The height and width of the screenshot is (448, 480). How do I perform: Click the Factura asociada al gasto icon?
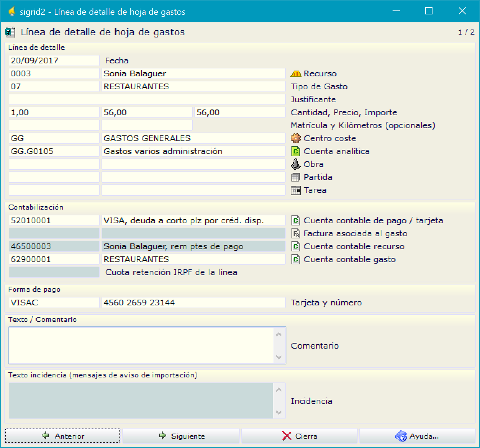point(295,233)
